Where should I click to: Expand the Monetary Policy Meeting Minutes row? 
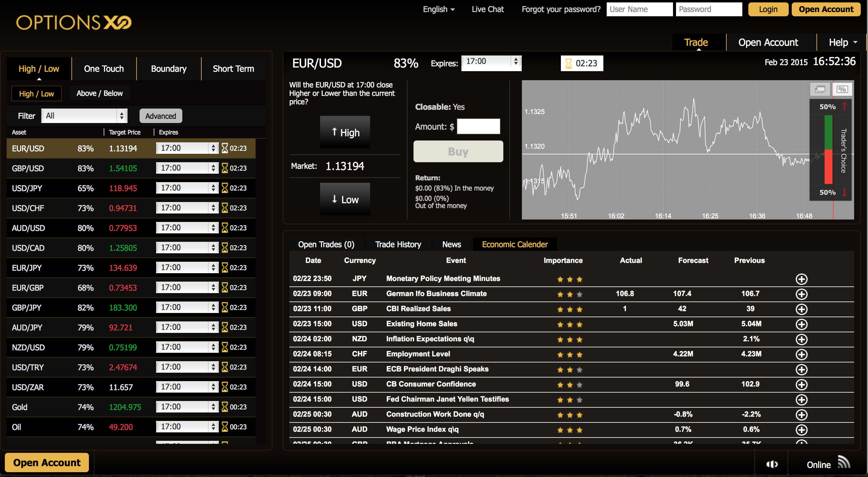click(801, 279)
